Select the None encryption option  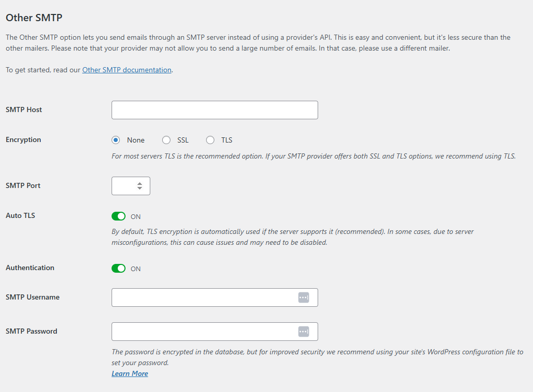[x=116, y=140]
